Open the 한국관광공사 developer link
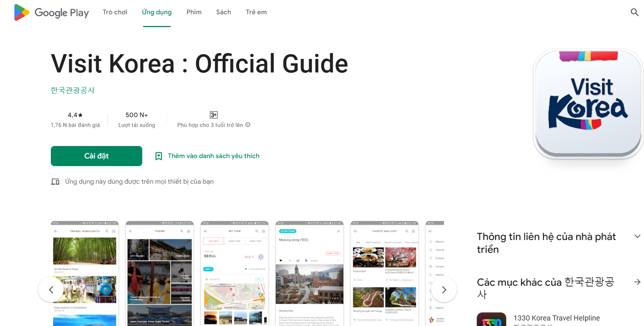This screenshot has height=326, width=644. tap(73, 90)
